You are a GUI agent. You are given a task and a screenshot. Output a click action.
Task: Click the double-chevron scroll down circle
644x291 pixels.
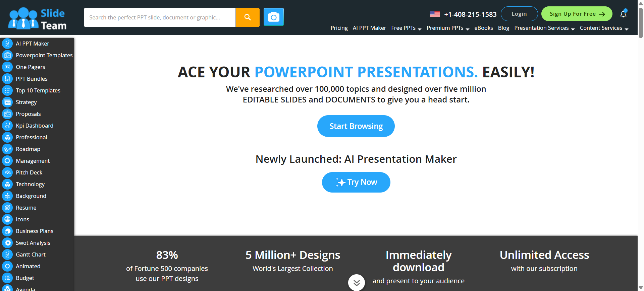click(x=356, y=283)
